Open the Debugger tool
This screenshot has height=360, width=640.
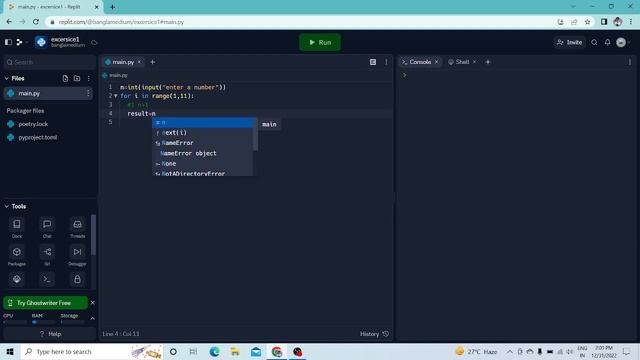(77, 256)
